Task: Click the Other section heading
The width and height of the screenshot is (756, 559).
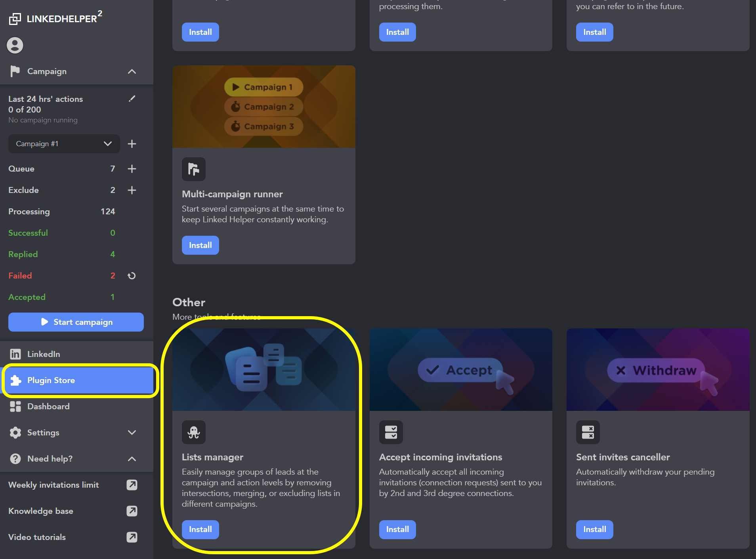Action: (189, 302)
